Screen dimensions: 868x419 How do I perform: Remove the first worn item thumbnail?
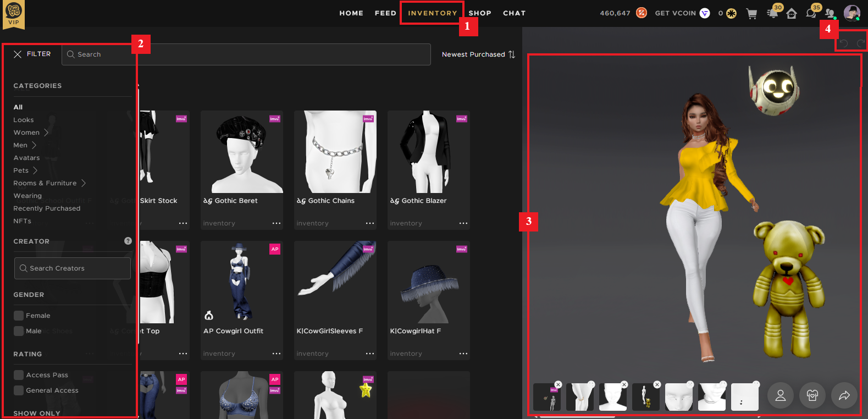(558, 385)
